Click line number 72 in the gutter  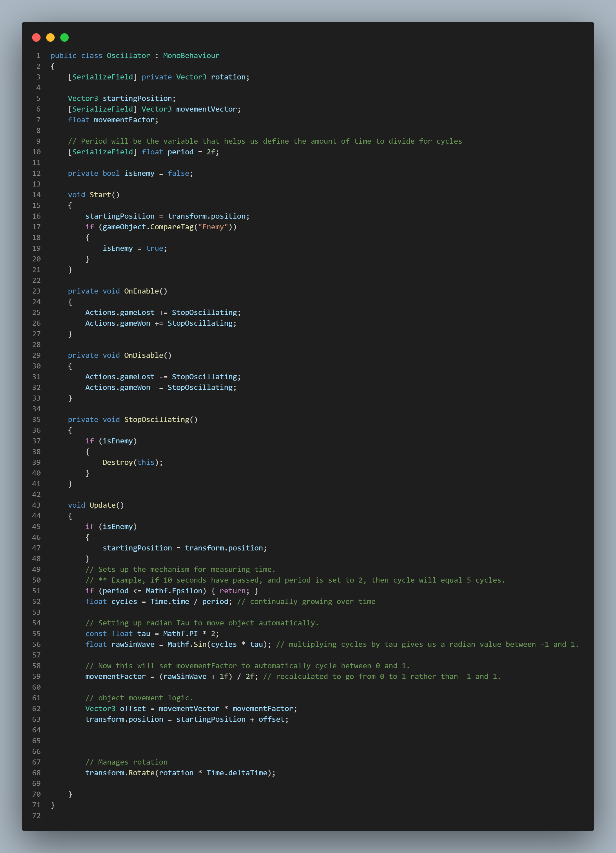36,816
